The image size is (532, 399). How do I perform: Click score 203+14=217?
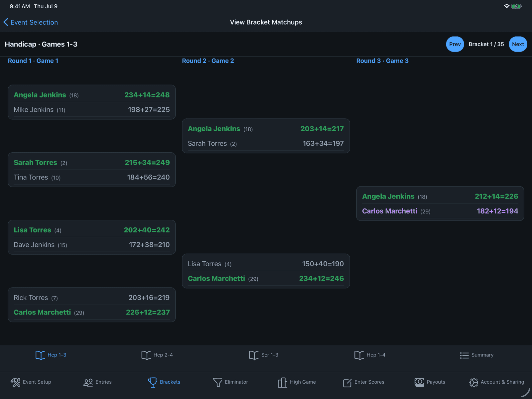pyautogui.click(x=322, y=129)
